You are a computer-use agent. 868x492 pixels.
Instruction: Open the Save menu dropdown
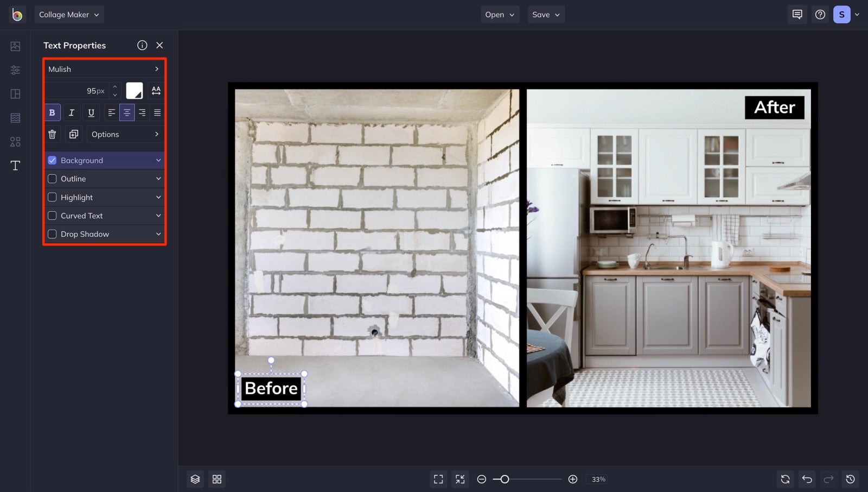(546, 15)
